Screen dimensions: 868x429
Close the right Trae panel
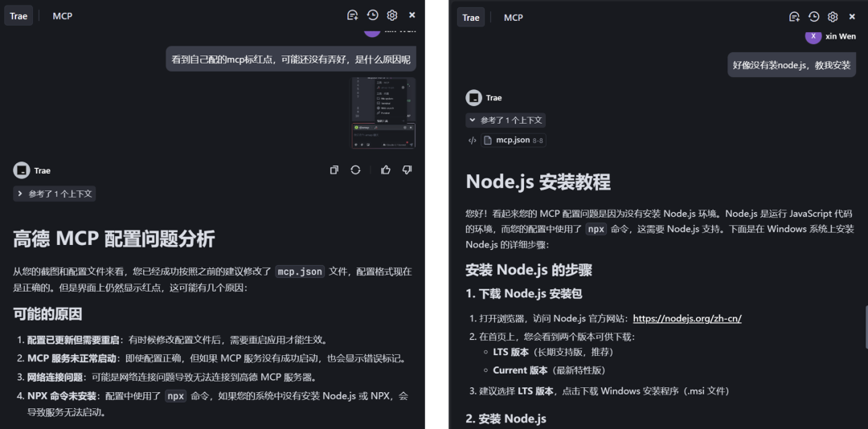(x=853, y=17)
